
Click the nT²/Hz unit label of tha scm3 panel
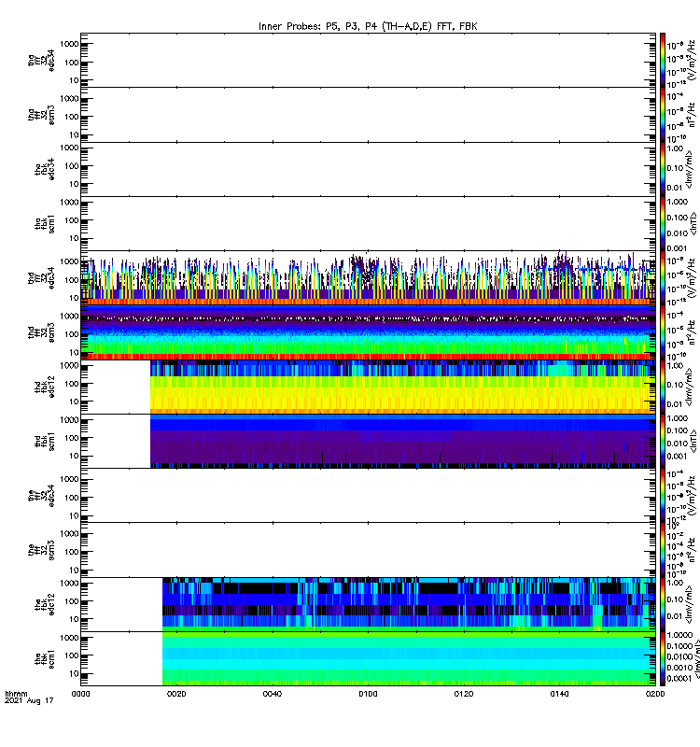pos(692,115)
